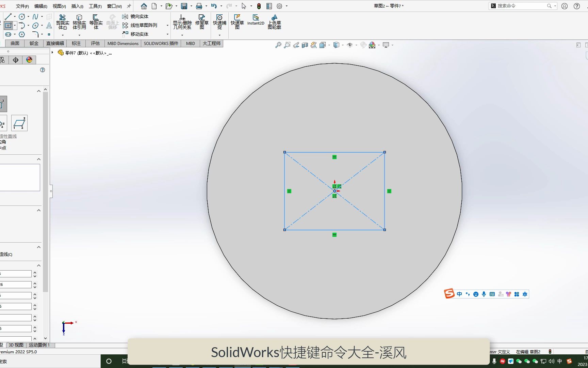588x368 pixels.
Task: Select the Point sketch tool
Action: [49, 34]
